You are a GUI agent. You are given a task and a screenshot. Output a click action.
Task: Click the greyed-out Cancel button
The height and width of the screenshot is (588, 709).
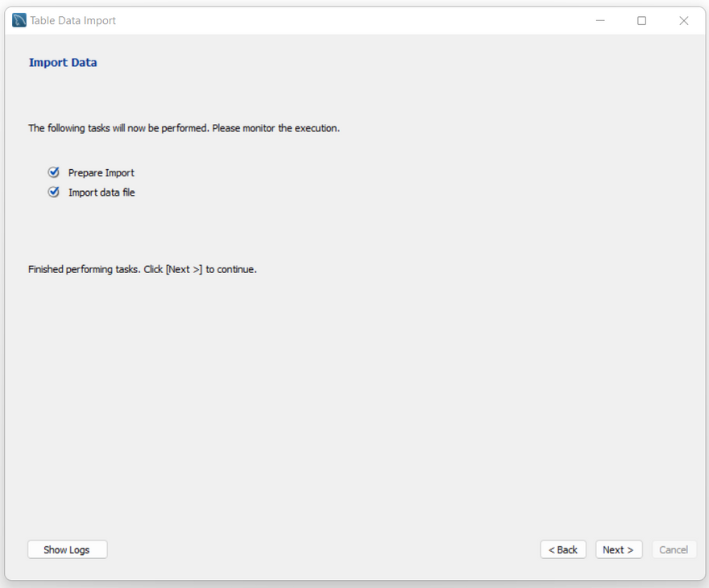pyautogui.click(x=674, y=549)
